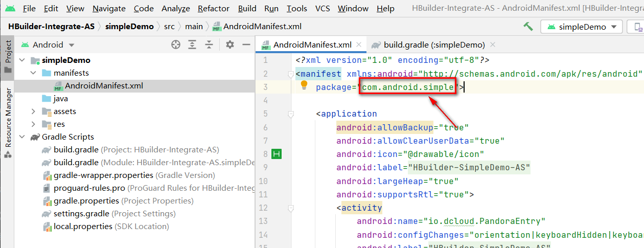Screen dimensions: 644x248
Task: Click simpleDemo breadcrumb in navigation bar
Action: coord(129,27)
